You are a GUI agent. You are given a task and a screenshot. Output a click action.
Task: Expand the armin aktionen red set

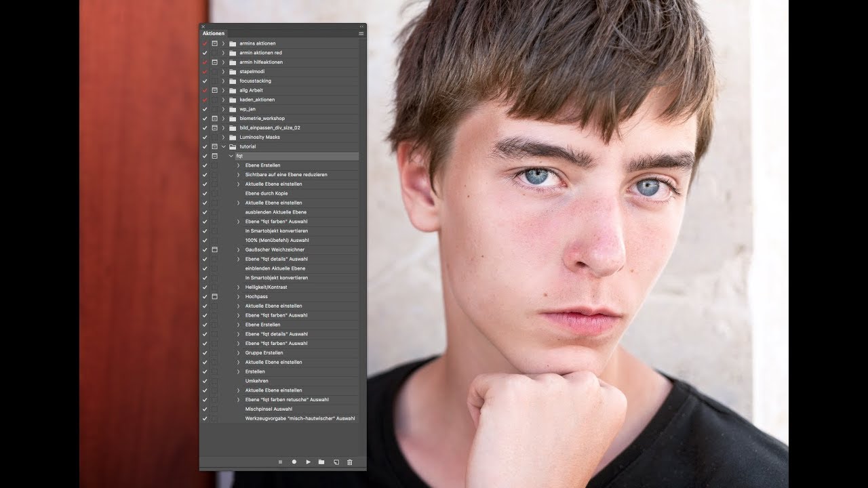pyautogui.click(x=223, y=53)
